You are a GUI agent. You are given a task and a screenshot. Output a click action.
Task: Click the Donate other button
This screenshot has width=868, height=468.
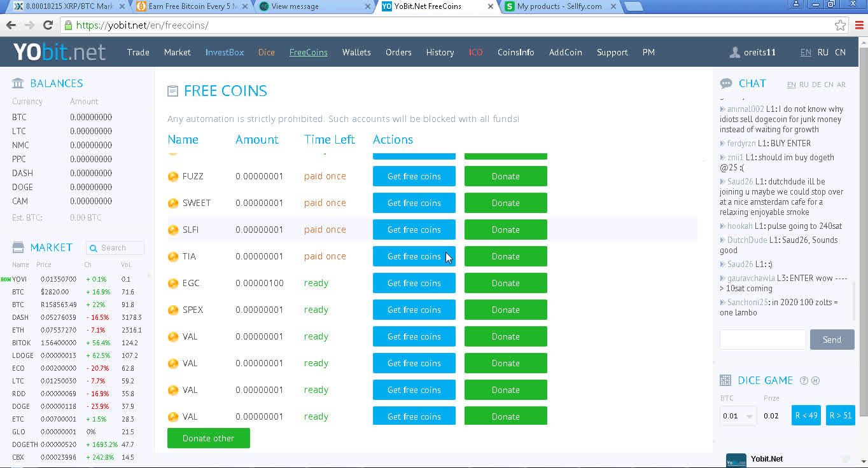click(208, 438)
